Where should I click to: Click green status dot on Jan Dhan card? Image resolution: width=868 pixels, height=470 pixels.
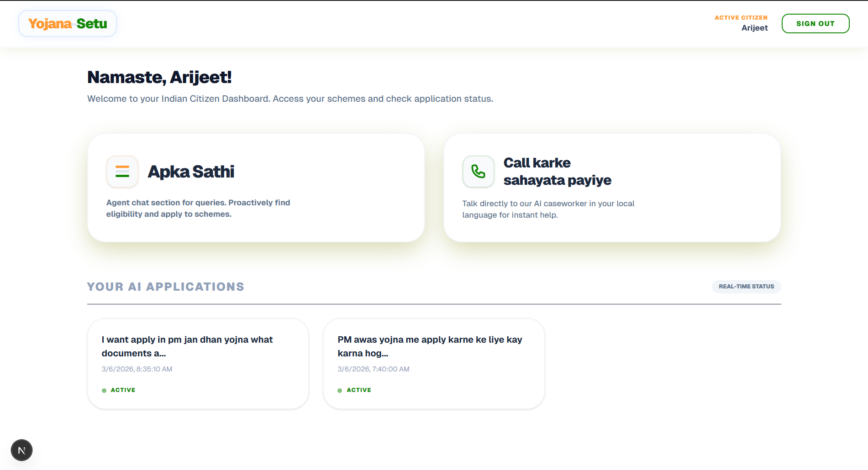(x=104, y=391)
